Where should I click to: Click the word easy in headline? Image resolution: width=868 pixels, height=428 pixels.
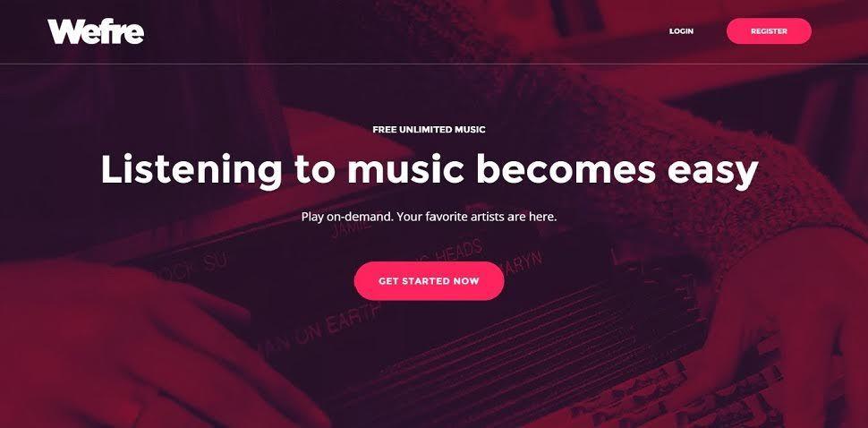[x=712, y=172]
